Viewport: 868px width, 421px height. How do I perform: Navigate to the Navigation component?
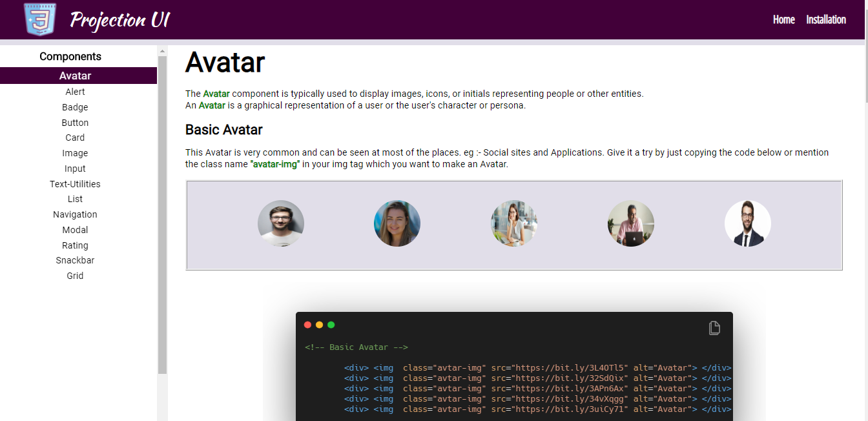(75, 214)
